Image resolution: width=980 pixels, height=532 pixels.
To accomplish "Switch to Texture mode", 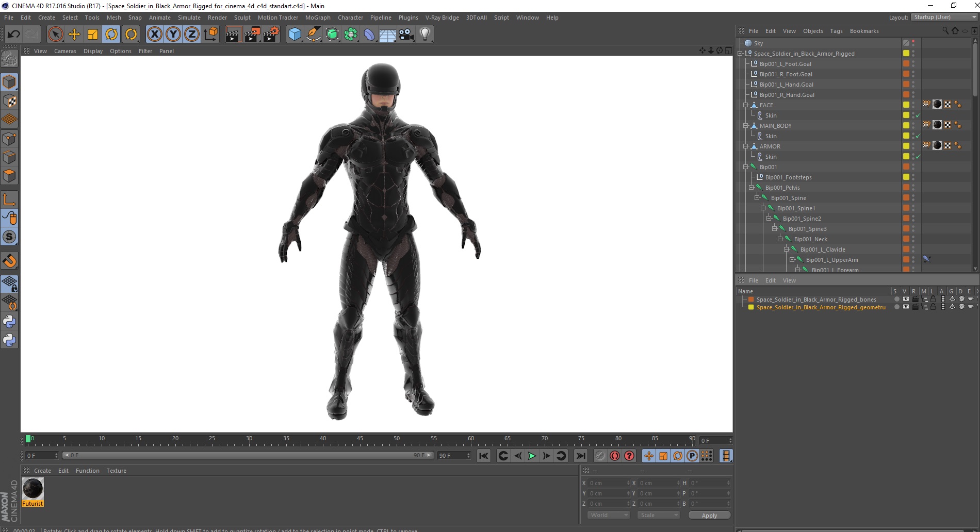I will 9,101.
